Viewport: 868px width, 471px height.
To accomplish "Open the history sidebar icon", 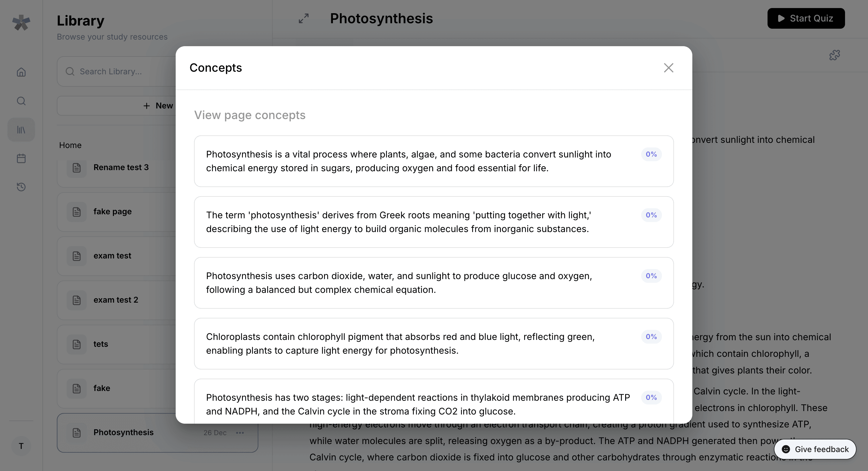I will point(21,187).
